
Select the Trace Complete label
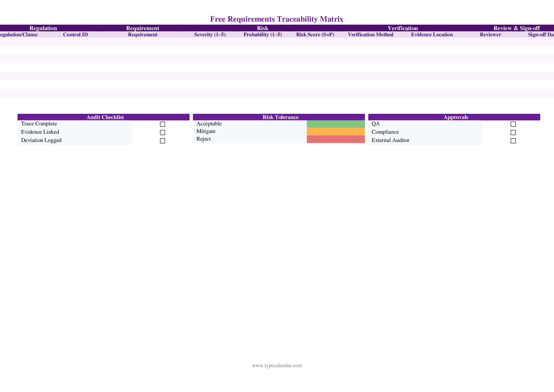(39, 123)
